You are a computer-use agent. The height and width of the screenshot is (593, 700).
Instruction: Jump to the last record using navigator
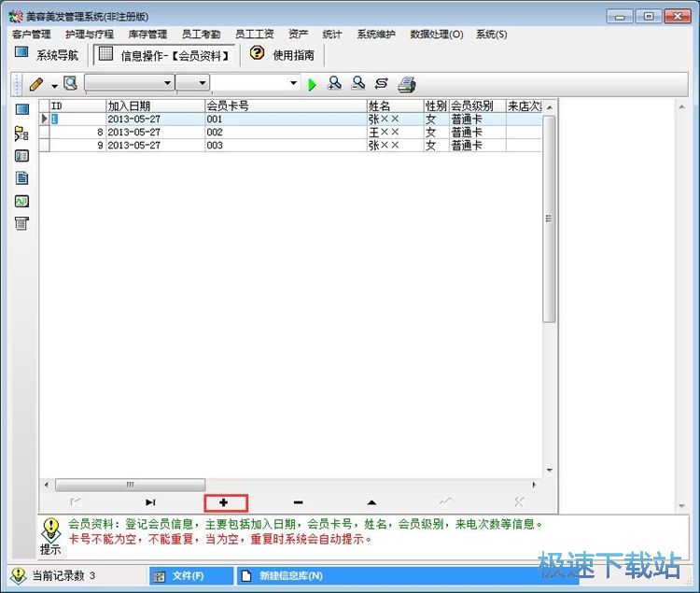click(150, 502)
